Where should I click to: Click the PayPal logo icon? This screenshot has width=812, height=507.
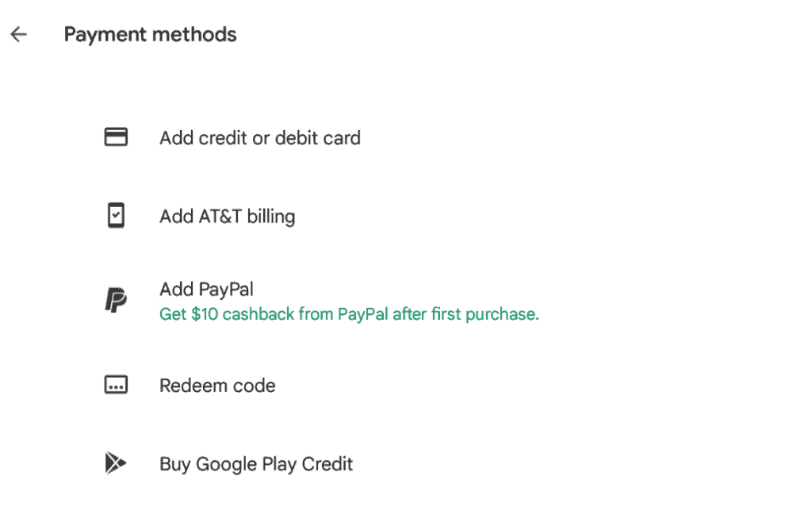pos(116,301)
